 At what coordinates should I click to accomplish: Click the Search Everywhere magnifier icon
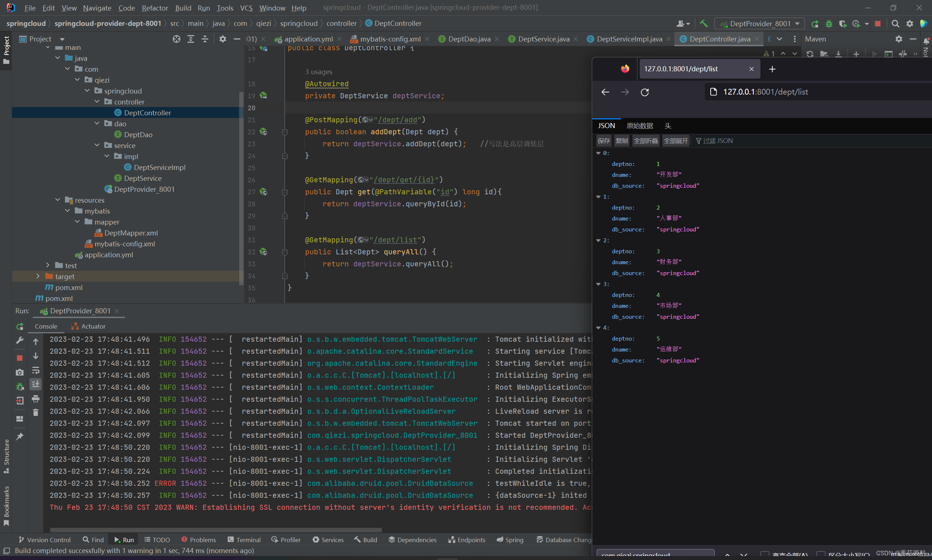(x=895, y=23)
